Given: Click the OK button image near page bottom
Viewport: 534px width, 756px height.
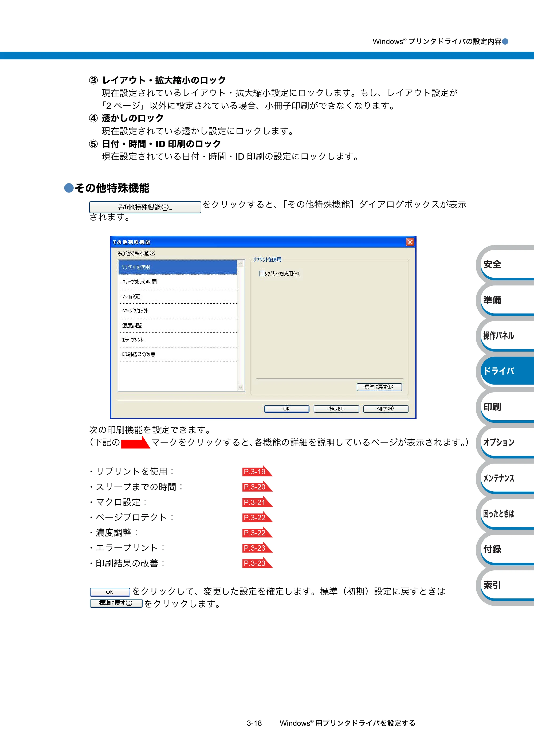Looking at the screenshot, I should pos(110,592).
